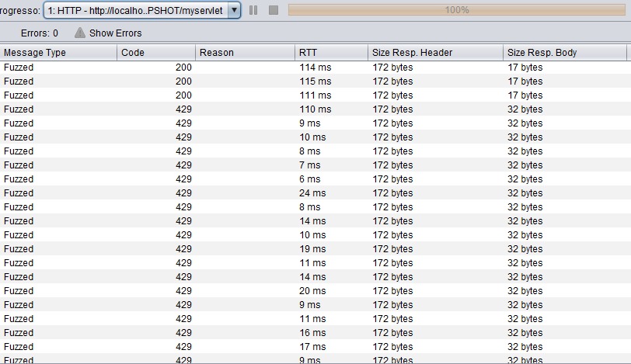Click the 100% progress bar

457,10
